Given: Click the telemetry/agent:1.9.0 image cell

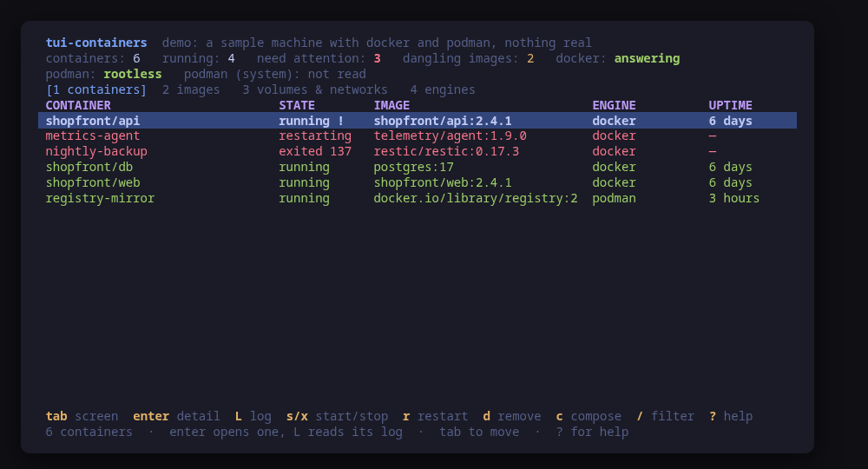Looking at the screenshot, I should (450, 136).
